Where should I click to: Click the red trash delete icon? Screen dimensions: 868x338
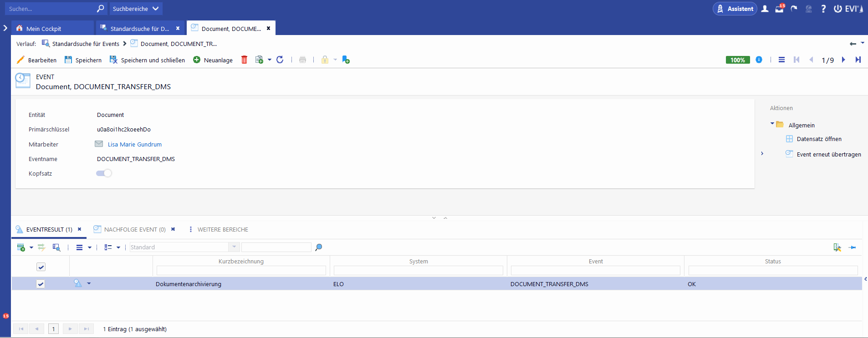coord(244,60)
